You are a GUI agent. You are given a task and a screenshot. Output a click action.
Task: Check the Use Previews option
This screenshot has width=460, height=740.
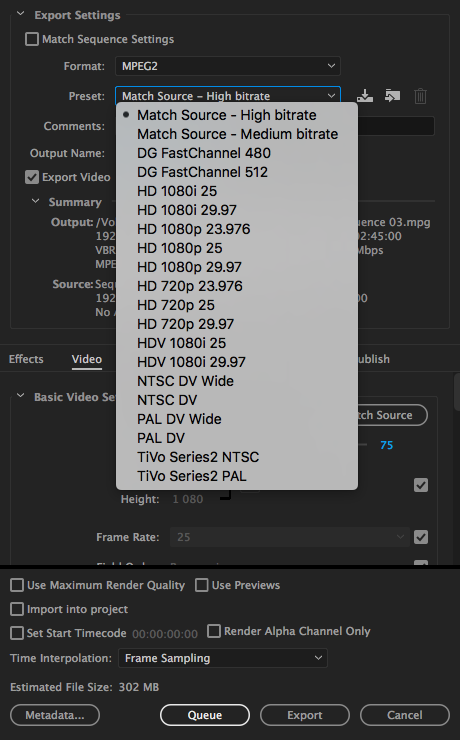(x=201, y=585)
